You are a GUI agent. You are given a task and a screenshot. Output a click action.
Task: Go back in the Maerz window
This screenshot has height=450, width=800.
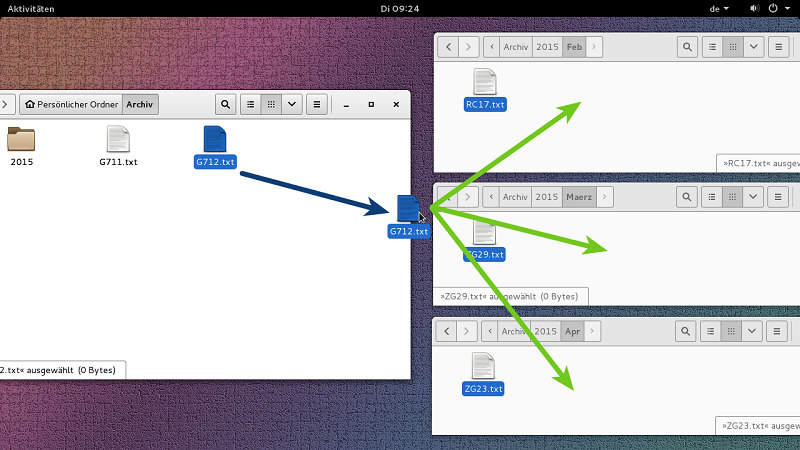[x=446, y=197]
